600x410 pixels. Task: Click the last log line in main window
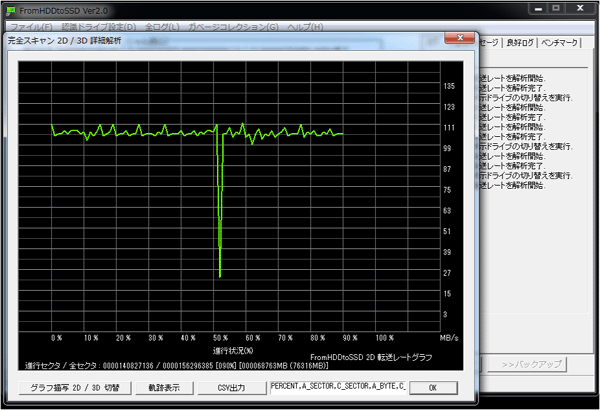click(512, 185)
